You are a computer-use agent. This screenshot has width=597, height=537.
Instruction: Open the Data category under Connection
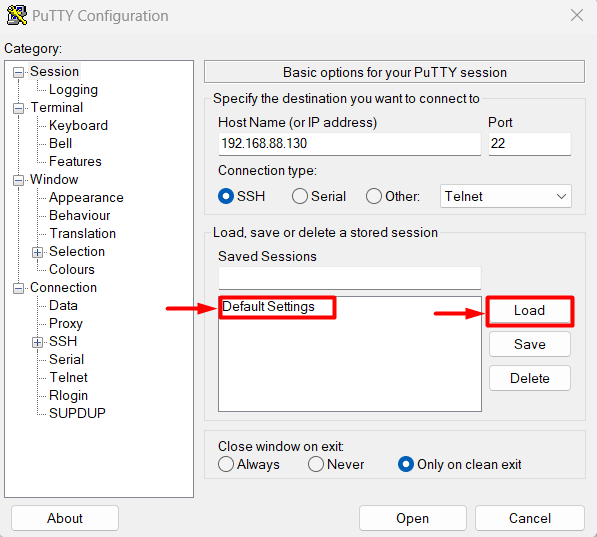click(x=63, y=305)
